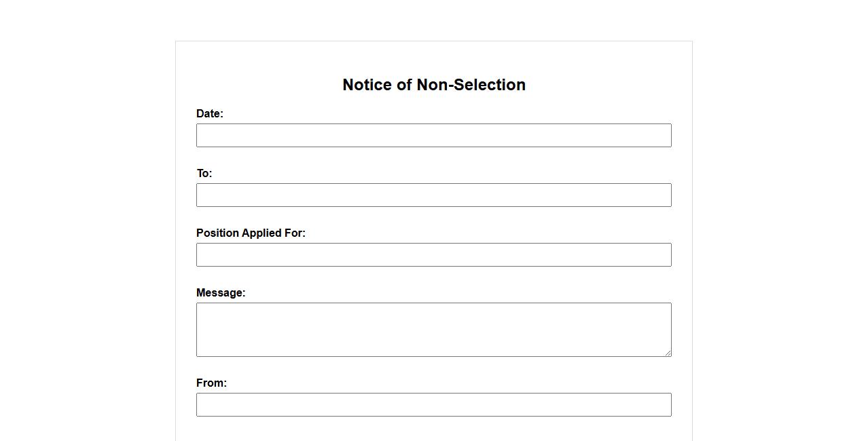The width and height of the screenshot is (868, 441).
Task: Click the word "Position" in the label
Action: (217, 233)
